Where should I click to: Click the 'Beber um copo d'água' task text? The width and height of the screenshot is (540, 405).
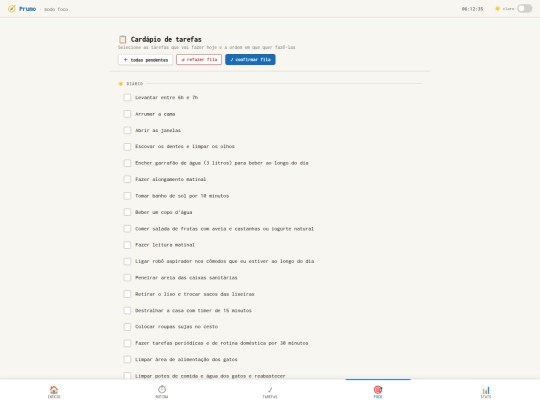click(164, 212)
